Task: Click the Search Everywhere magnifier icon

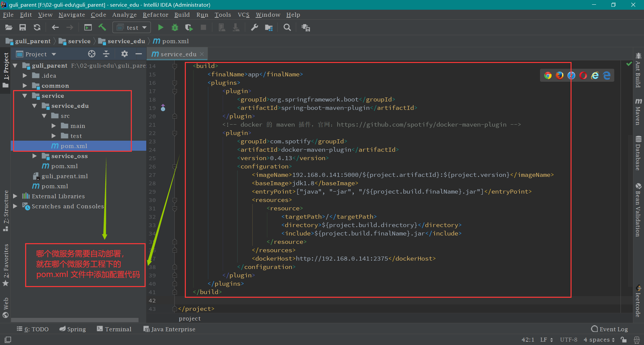Action: [287, 27]
